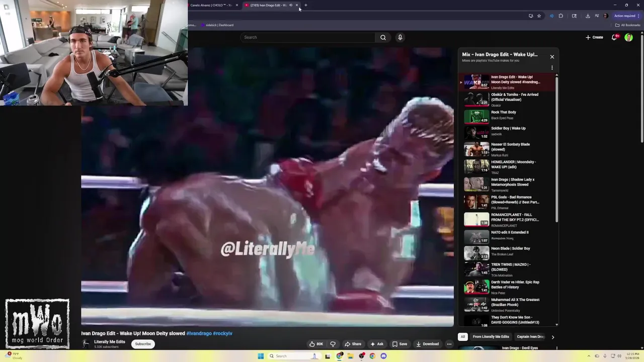Bookmark this page with star icon
This screenshot has width=644, height=362.
(x=539, y=16)
